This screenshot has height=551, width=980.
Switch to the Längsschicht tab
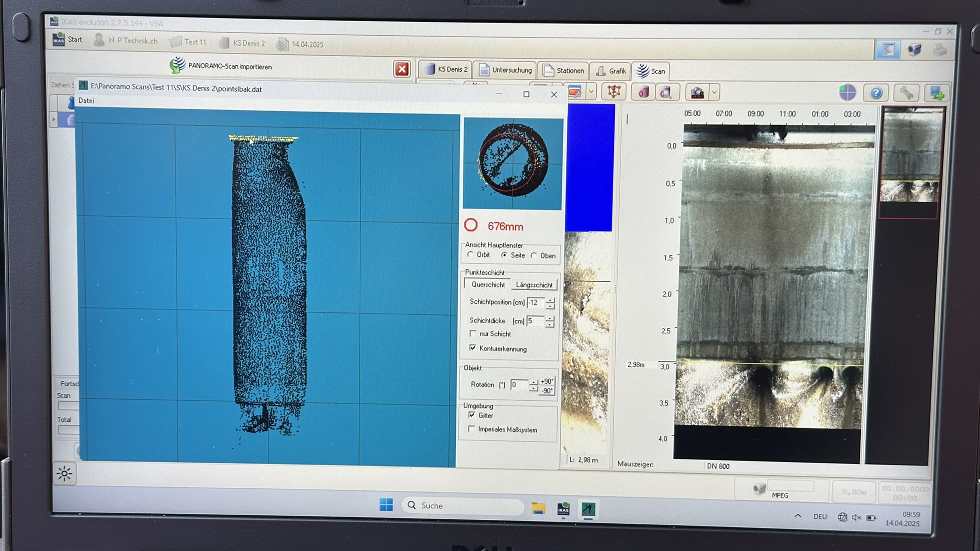point(534,285)
